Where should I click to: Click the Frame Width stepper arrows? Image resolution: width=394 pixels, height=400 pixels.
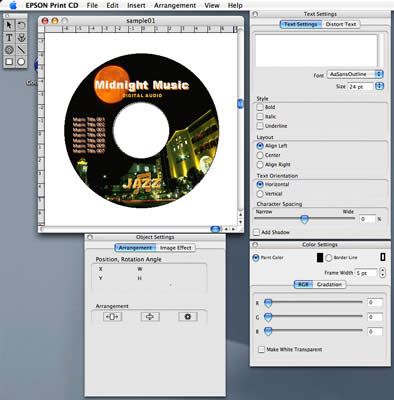pyautogui.click(x=383, y=273)
